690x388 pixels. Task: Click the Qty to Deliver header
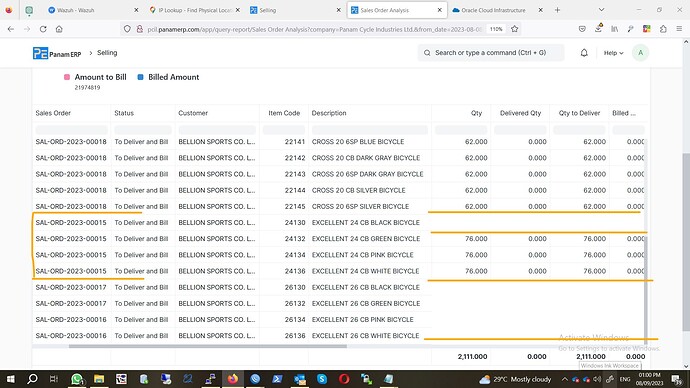(579, 113)
